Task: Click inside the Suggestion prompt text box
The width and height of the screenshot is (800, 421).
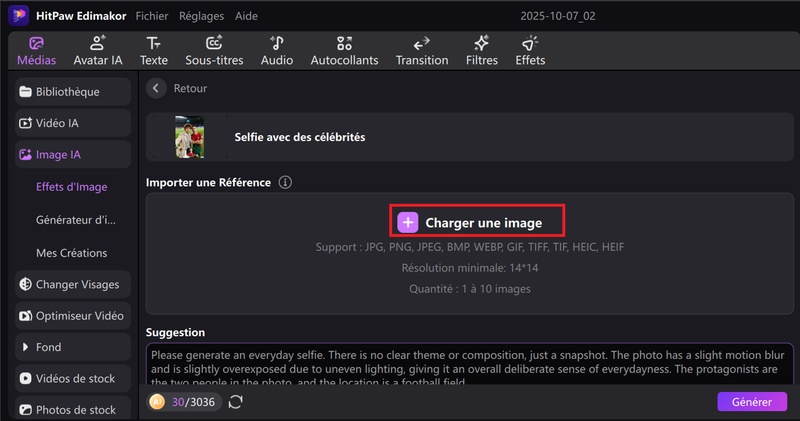Action: tap(468, 365)
